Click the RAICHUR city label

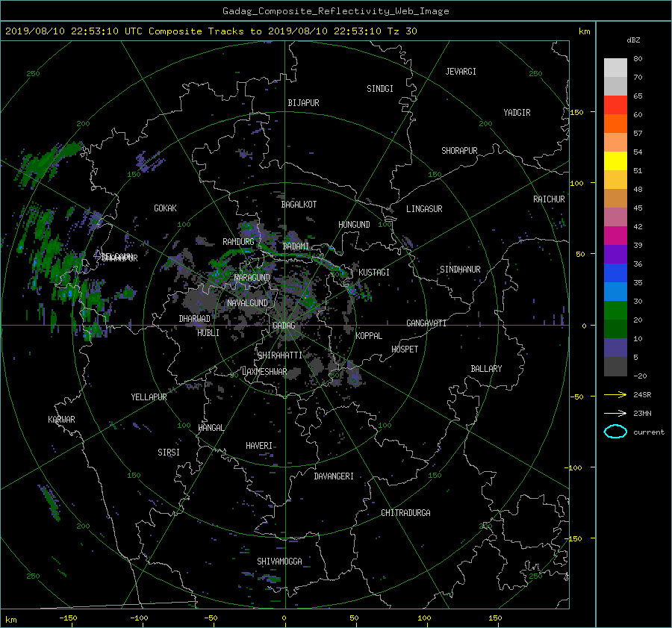click(549, 199)
